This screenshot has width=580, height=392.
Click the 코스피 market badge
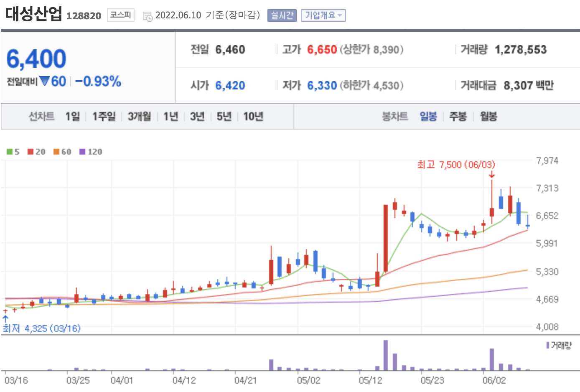click(x=120, y=15)
